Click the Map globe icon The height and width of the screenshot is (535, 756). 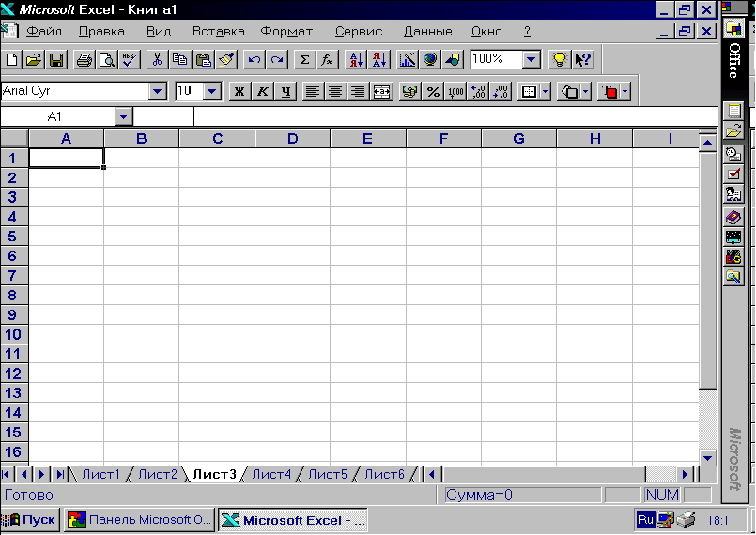click(430, 60)
